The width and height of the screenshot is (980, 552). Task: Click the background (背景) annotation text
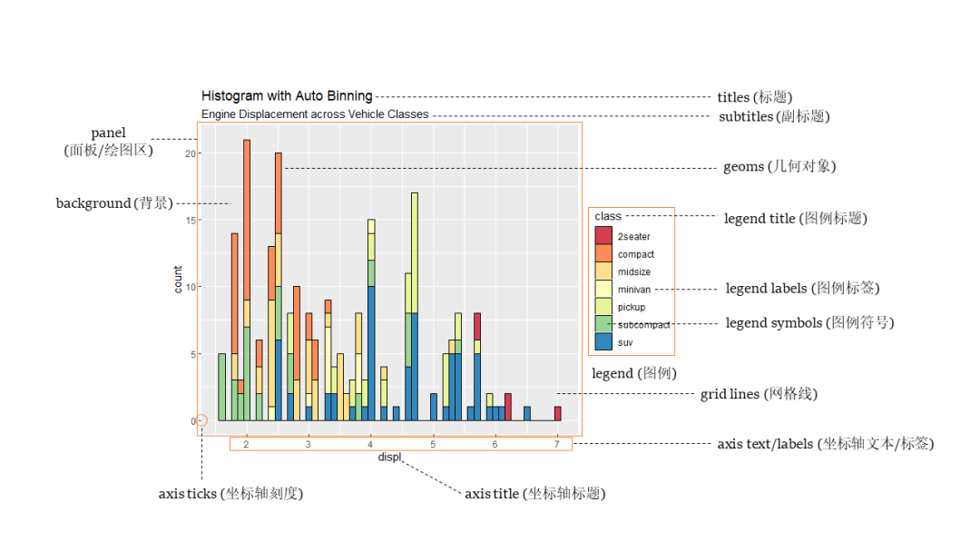click(x=114, y=202)
